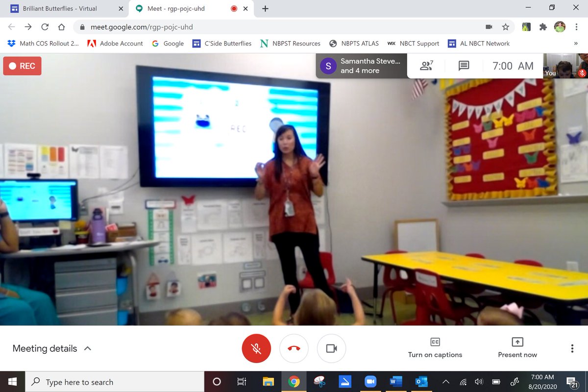This screenshot has height=392, width=588.
Task: Open NBCT Support bookmark
Action: pos(413,43)
